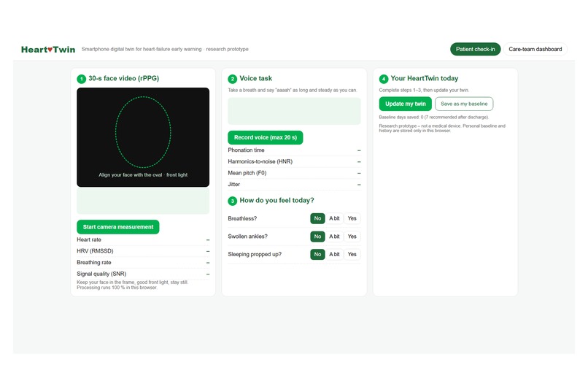Switch to the Care-team dashboard tab

click(x=535, y=49)
